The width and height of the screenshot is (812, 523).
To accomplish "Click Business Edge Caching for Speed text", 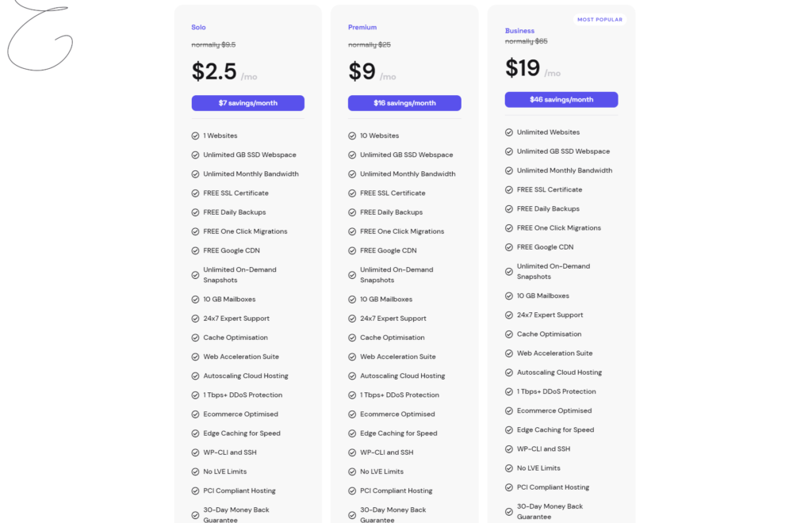I will coord(555,429).
